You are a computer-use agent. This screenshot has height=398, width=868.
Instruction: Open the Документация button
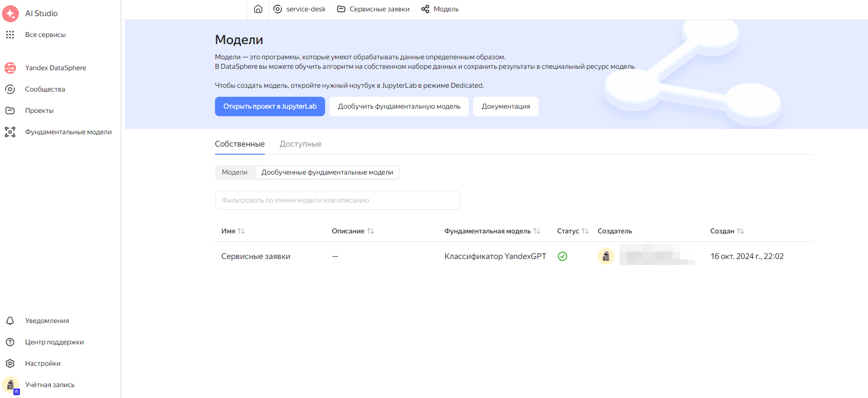506,106
